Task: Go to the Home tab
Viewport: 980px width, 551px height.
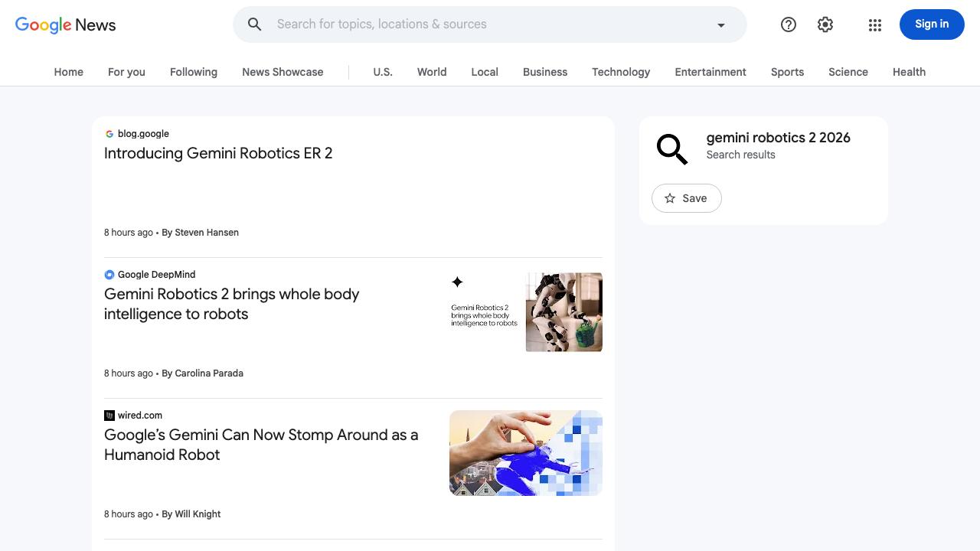Action: pos(69,72)
